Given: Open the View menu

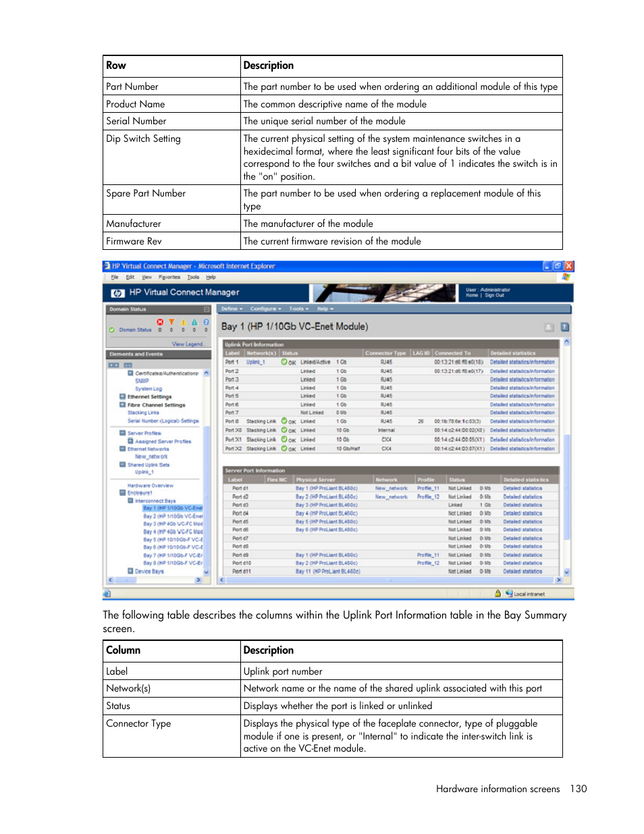Looking at the screenshot, I should (146, 277).
